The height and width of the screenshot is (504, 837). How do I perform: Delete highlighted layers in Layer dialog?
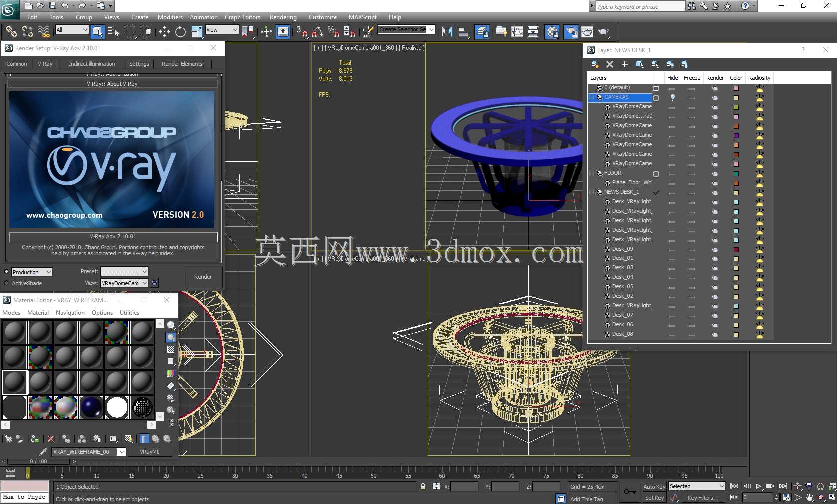[610, 64]
